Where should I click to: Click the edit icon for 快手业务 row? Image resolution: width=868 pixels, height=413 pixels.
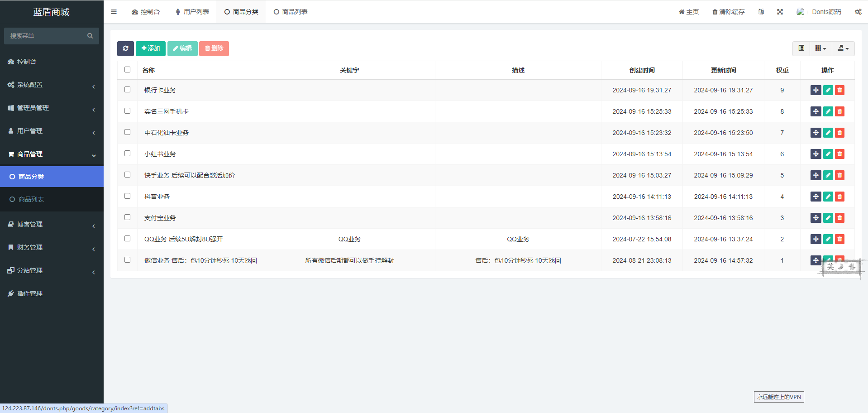coord(828,175)
